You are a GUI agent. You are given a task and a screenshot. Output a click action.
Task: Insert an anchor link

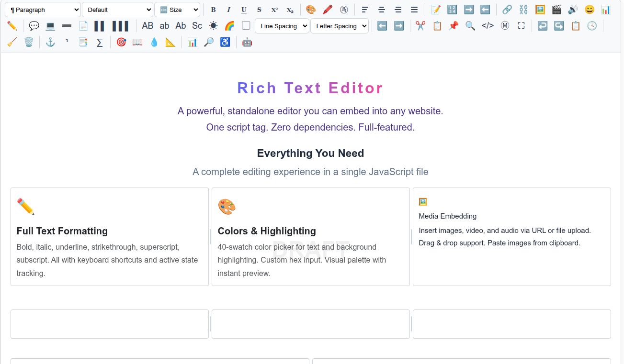(50, 42)
